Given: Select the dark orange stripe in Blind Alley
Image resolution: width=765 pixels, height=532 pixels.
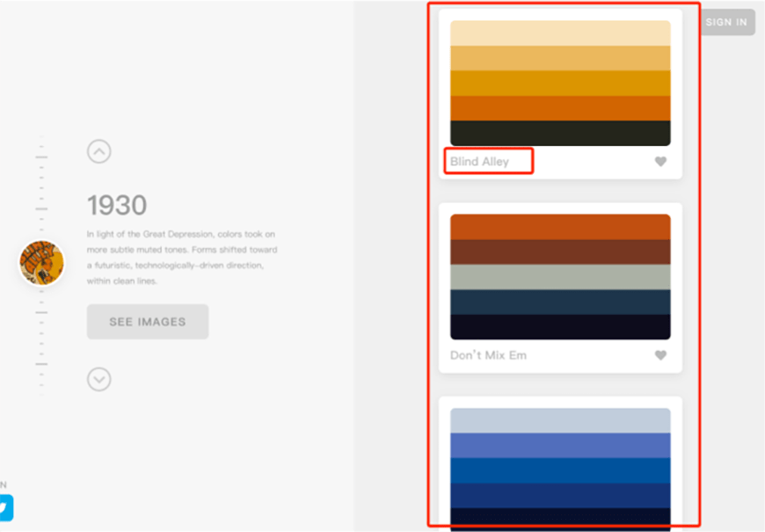Looking at the screenshot, I should click(x=560, y=108).
